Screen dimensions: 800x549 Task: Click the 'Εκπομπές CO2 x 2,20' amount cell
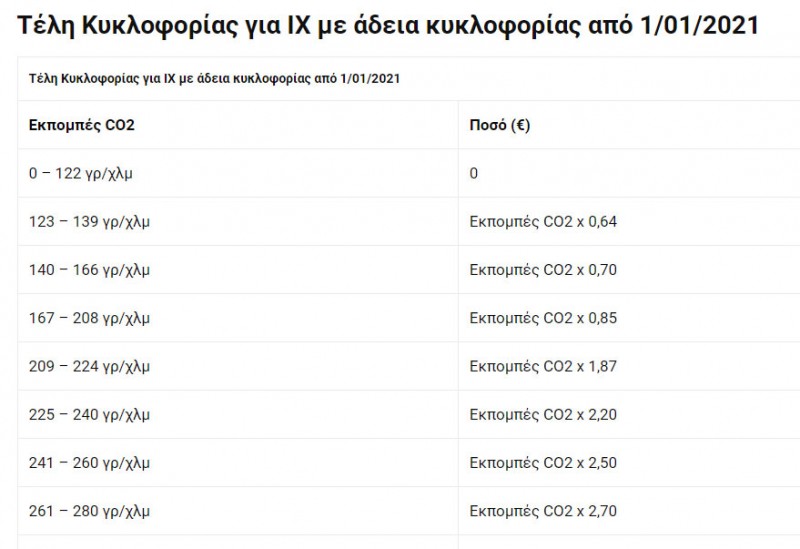(543, 414)
